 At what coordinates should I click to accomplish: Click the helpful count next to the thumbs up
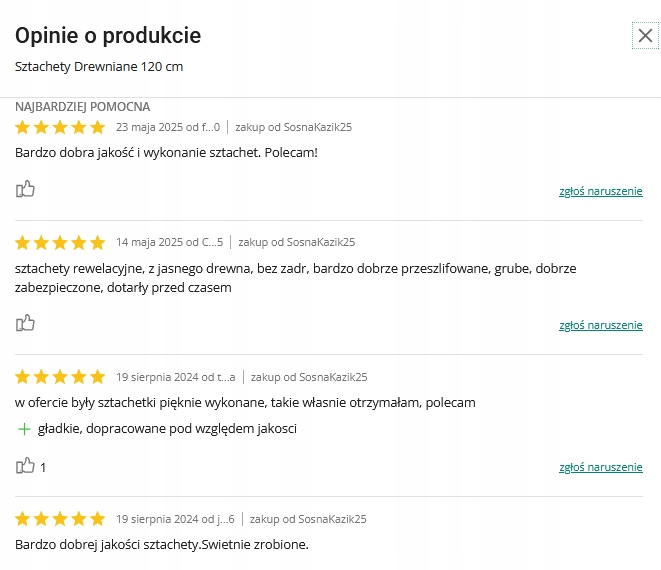tap(43, 467)
